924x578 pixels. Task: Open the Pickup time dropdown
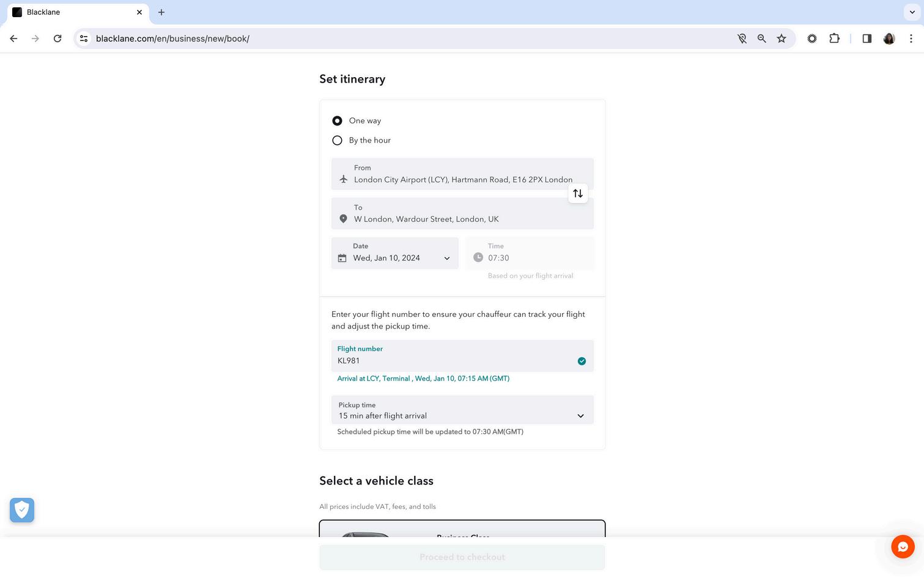pyautogui.click(x=462, y=410)
